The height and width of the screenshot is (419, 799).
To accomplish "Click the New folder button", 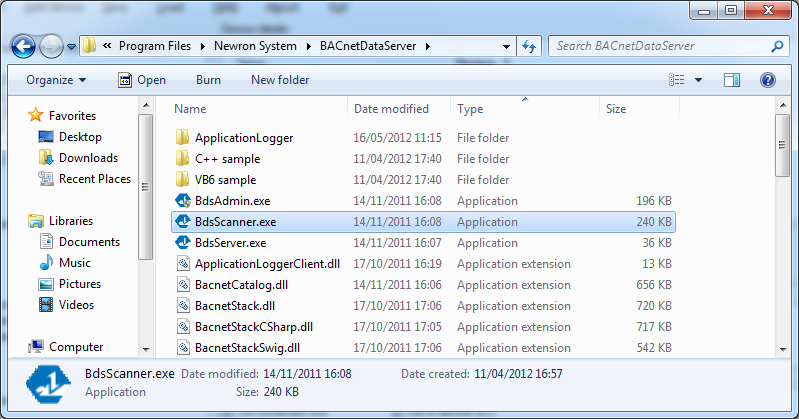I will (280, 80).
